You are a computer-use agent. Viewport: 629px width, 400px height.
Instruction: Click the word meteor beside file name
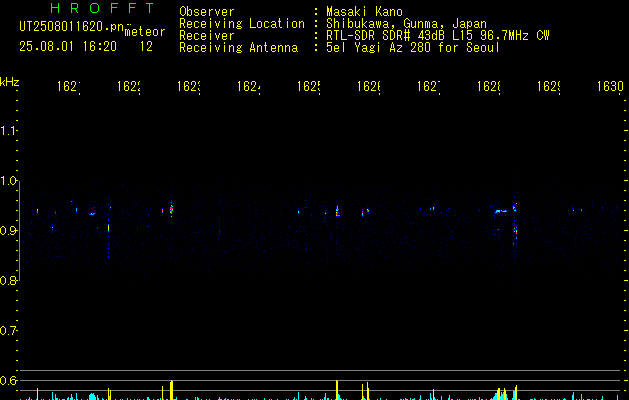(x=145, y=32)
